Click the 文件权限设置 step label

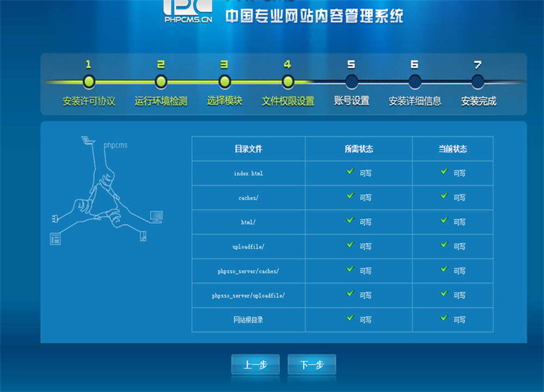[288, 101]
